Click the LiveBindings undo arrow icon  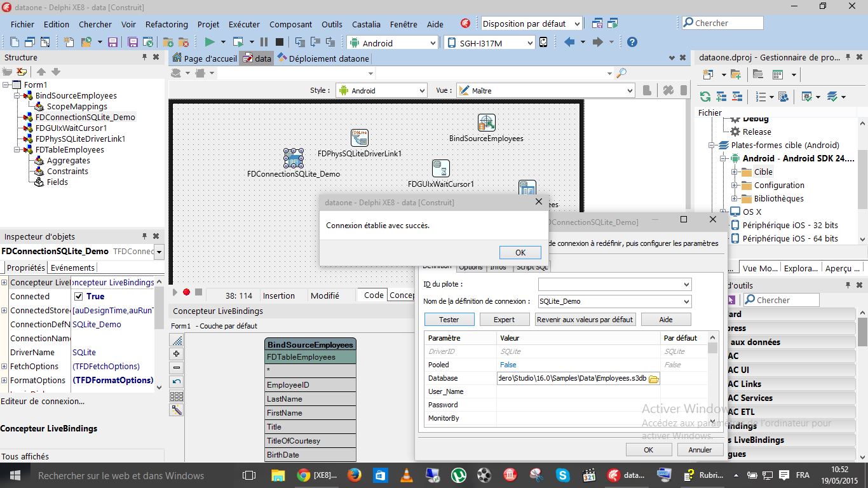click(x=177, y=382)
